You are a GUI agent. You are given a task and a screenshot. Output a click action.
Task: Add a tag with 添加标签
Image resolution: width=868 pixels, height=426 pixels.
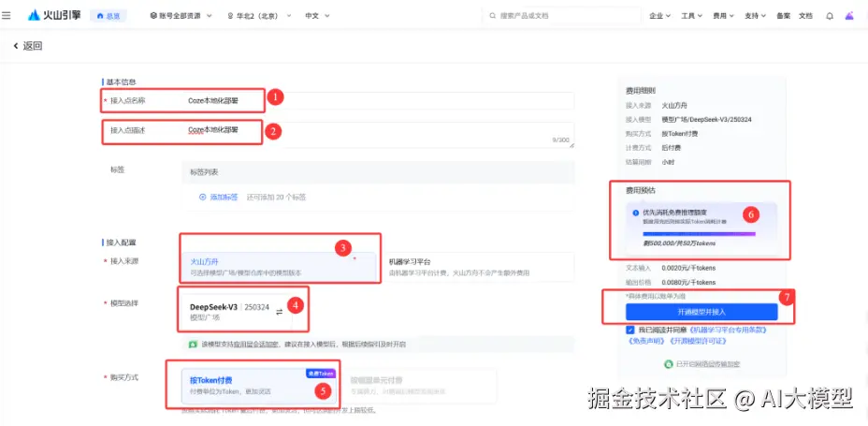point(224,197)
